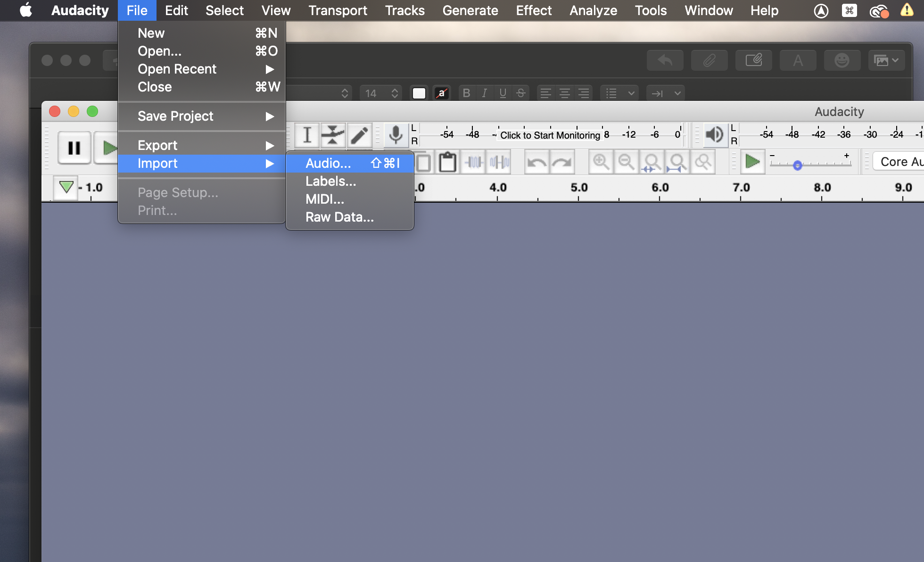The width and height of the screenshot is (924, 562).
Task: Click the recording meter microphone icon
Action: point(396,135)
